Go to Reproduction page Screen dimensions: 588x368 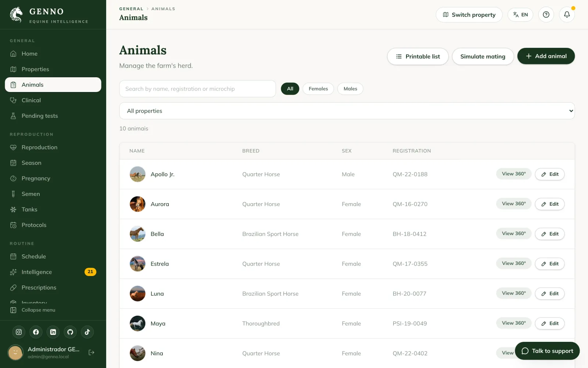point(53,147)
